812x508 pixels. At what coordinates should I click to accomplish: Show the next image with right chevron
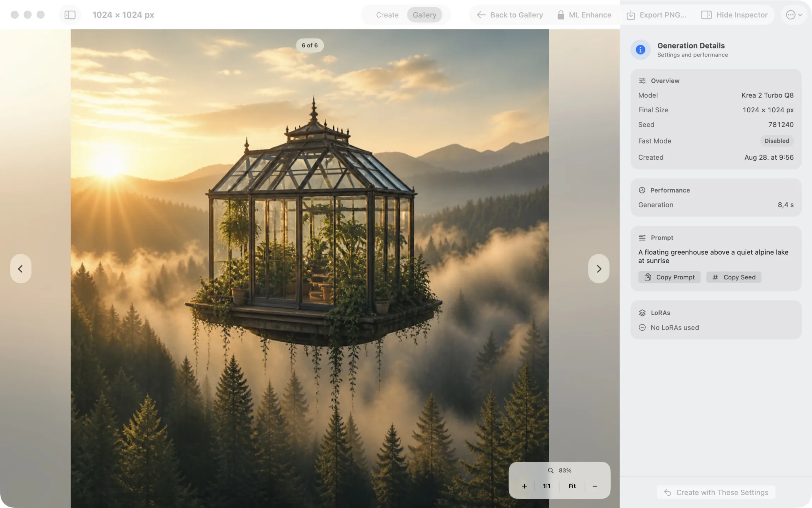[x=599, y=268]
